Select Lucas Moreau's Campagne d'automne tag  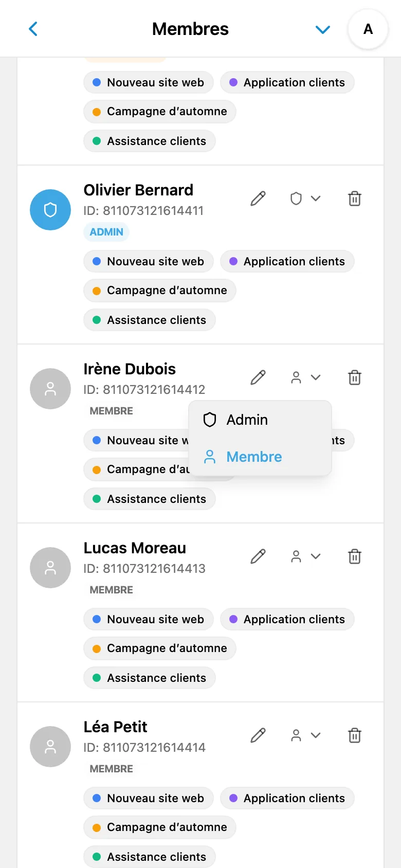(160, 648)
